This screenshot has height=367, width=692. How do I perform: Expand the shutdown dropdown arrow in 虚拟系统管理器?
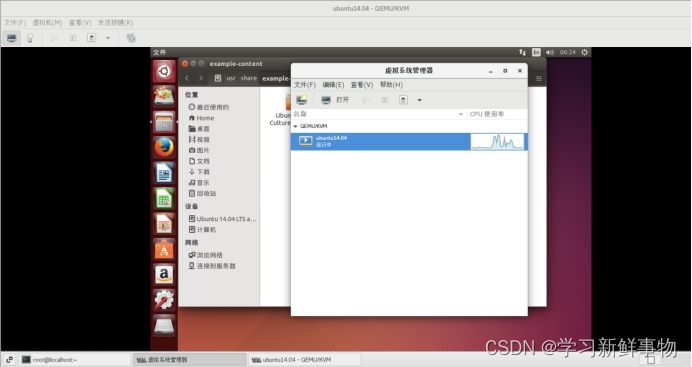click(419, 100)
